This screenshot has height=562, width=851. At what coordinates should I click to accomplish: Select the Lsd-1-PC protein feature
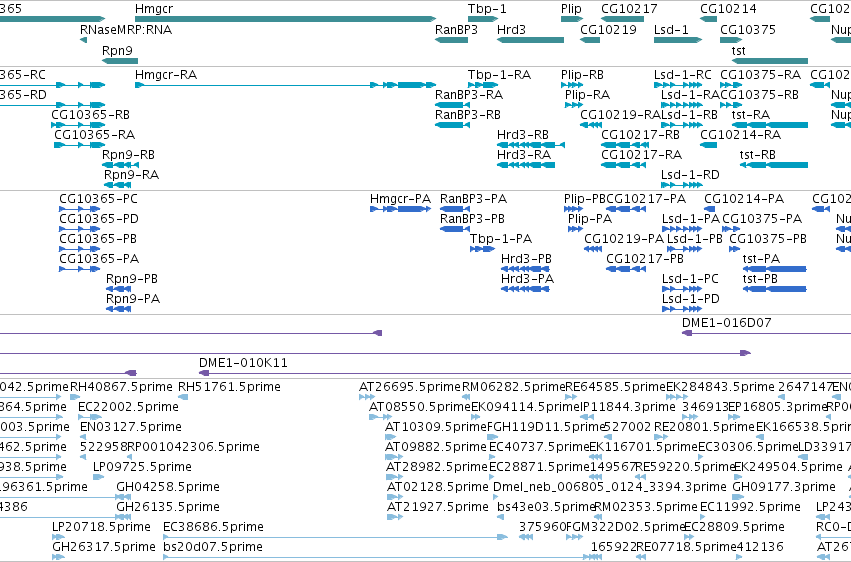tap(682, 289)
